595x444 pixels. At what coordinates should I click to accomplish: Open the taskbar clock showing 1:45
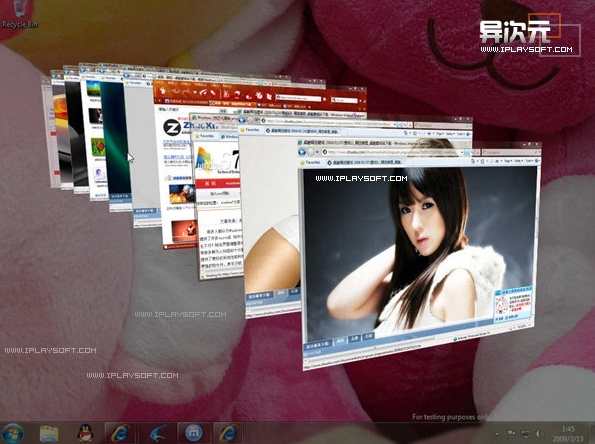point(568,434)
